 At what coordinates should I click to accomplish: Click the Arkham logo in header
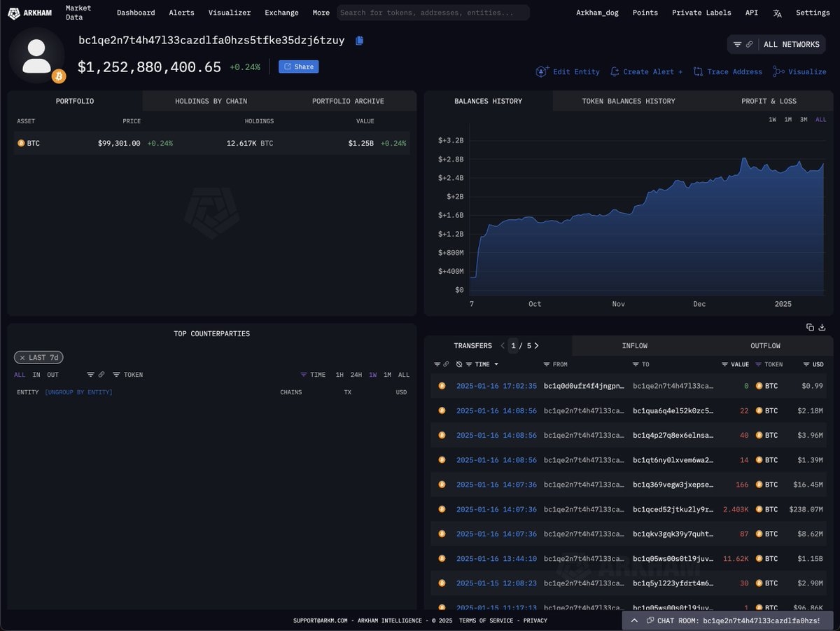point(34,13)
